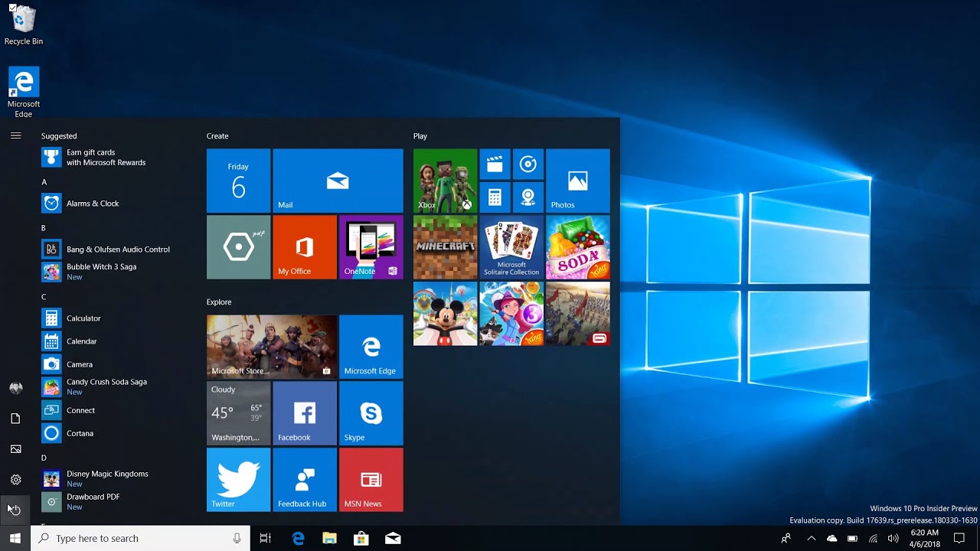Open the Movies & TV small tile
980x551 pixels.
(x=495, y=165)
